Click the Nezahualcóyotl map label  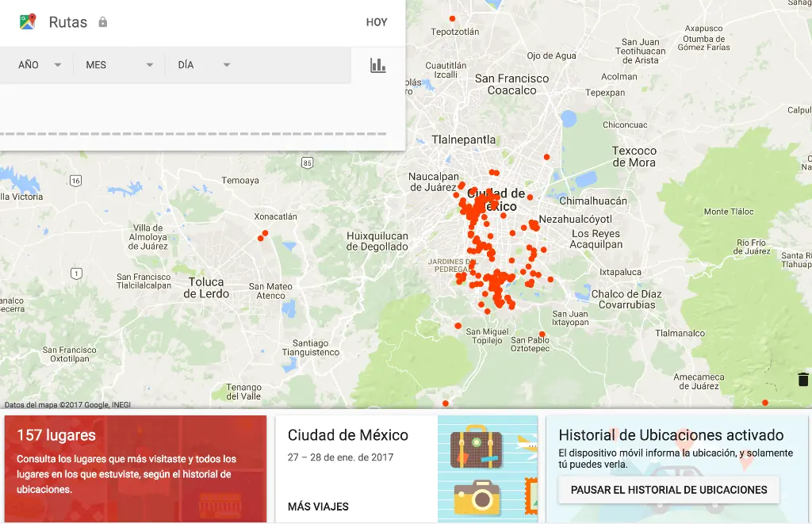(x=576, y=219)
